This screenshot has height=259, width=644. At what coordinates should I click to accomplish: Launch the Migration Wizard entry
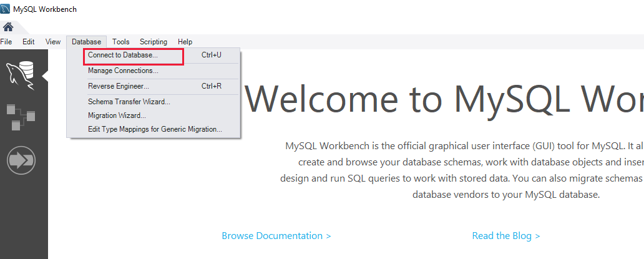(154, 115)
